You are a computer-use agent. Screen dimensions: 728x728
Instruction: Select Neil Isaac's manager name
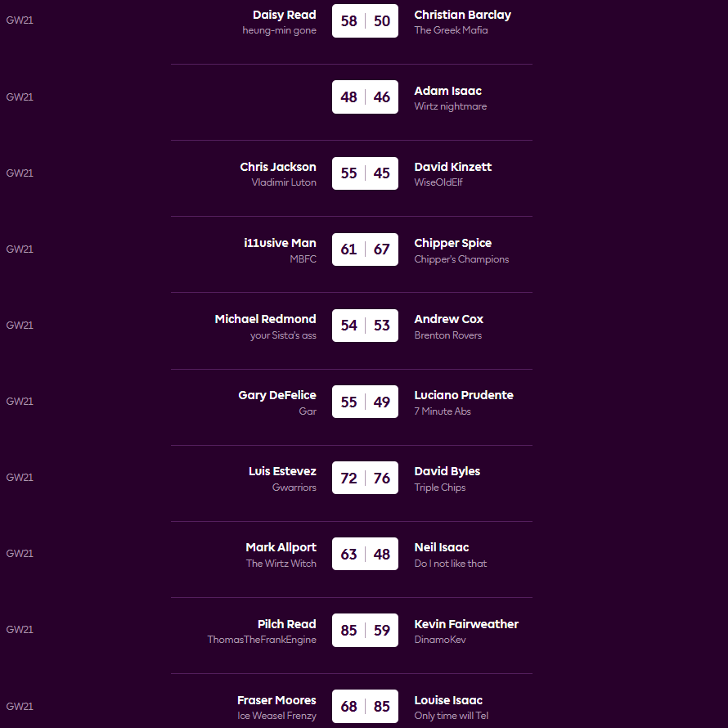441,547
